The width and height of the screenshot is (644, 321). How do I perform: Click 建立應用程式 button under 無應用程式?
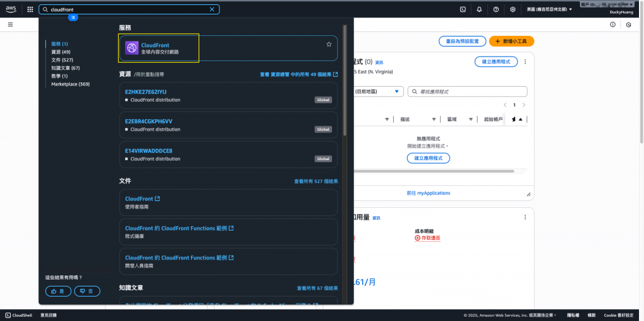tap(428, 158)
